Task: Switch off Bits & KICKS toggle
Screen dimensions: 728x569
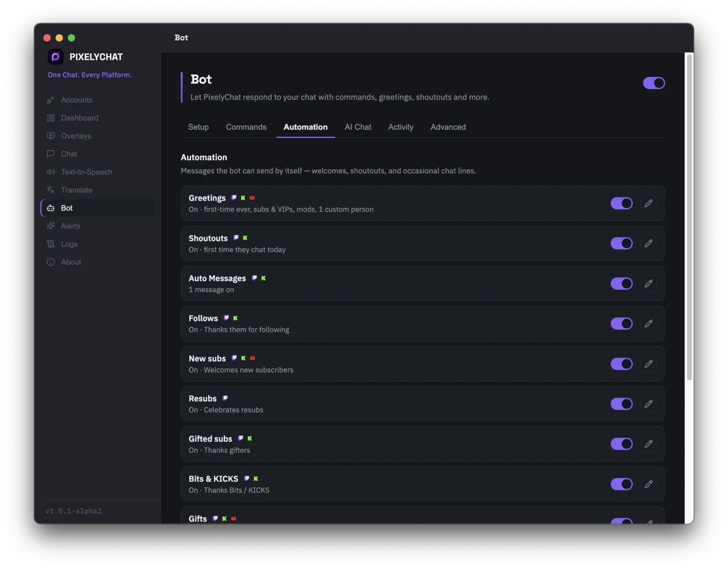Action: coord(622,484)
